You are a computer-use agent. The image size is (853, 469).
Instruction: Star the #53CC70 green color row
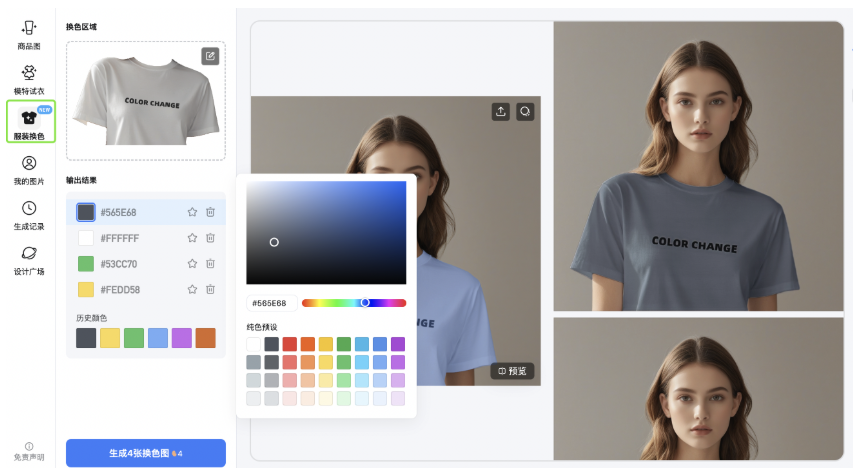(192, 264)
